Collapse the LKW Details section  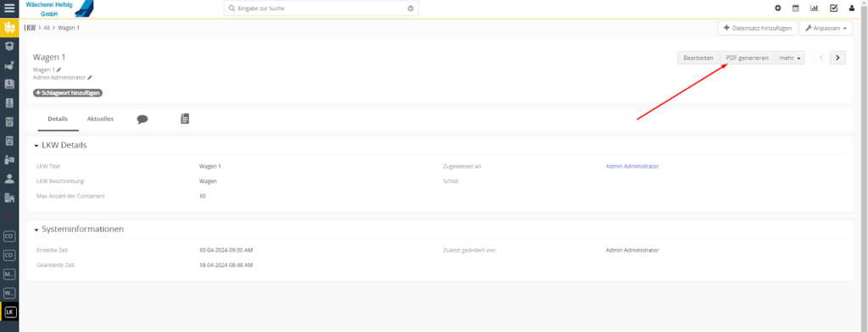[36, 146]
